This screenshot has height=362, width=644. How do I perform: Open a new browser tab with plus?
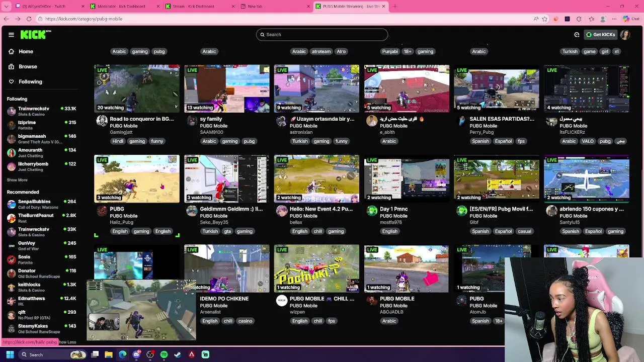(395, 6)
